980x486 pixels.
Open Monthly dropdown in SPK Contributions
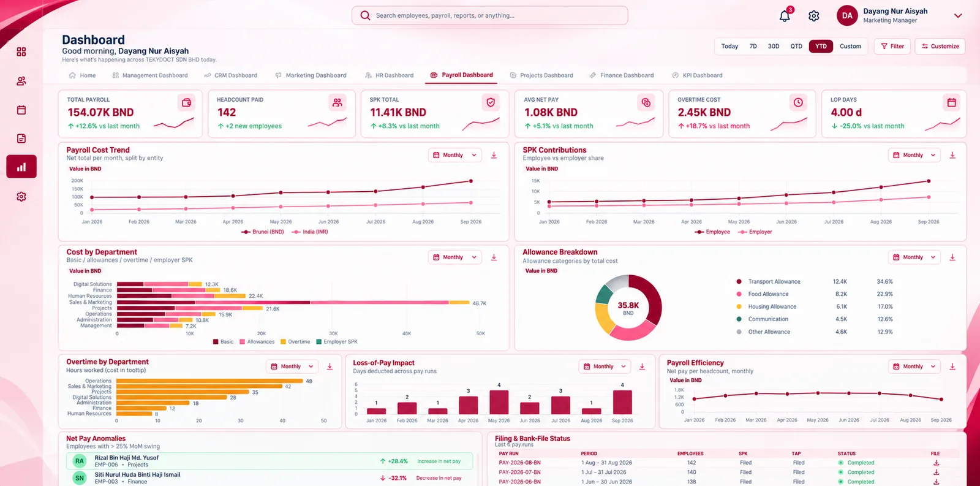(914, 155)
